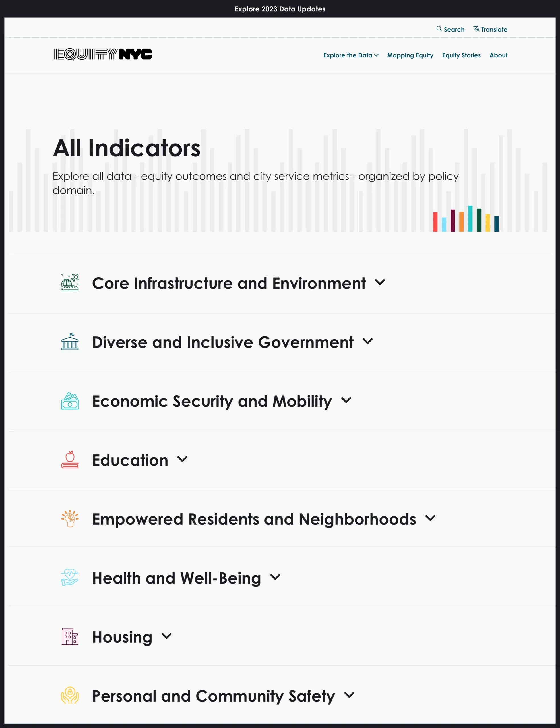Click the Core Infrastructure globe and plane icon
Viewport: 560px width, 728px height.
[70, 283]
